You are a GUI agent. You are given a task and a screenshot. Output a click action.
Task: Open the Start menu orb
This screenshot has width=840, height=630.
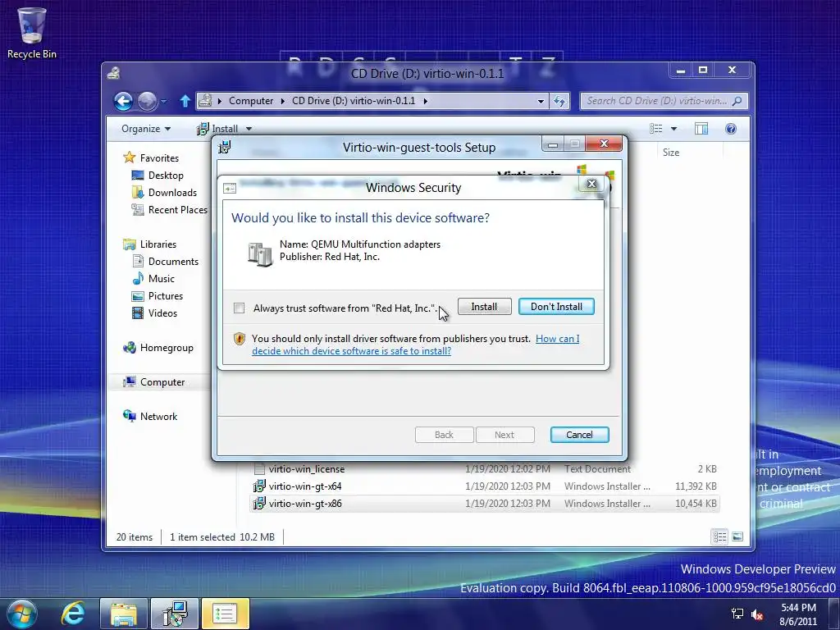click(x=22, y=614)
